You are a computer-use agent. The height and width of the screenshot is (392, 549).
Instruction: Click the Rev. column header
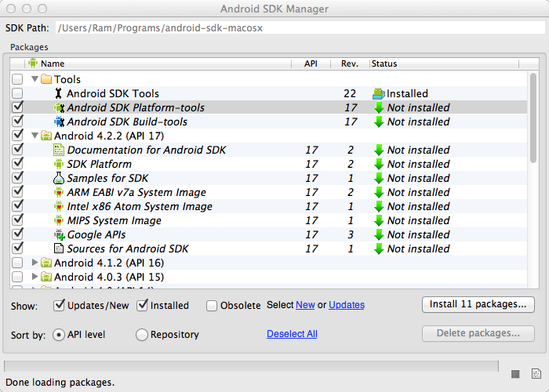350,64
